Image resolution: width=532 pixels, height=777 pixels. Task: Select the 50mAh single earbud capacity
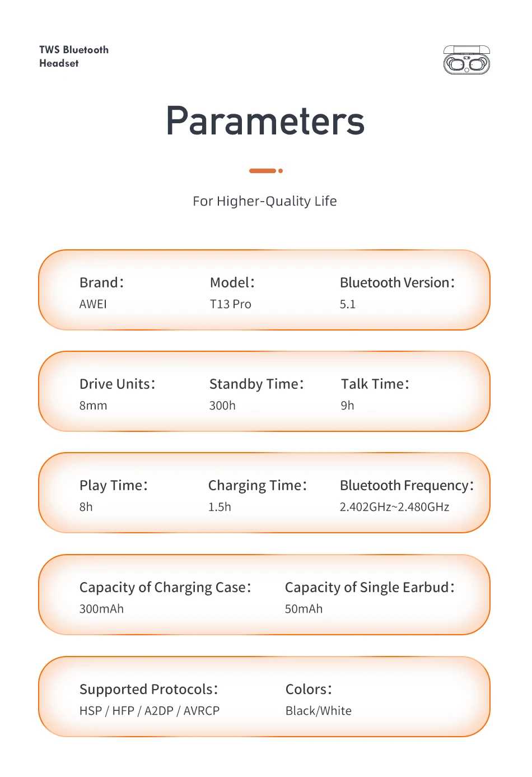click(x=304, y=609)
